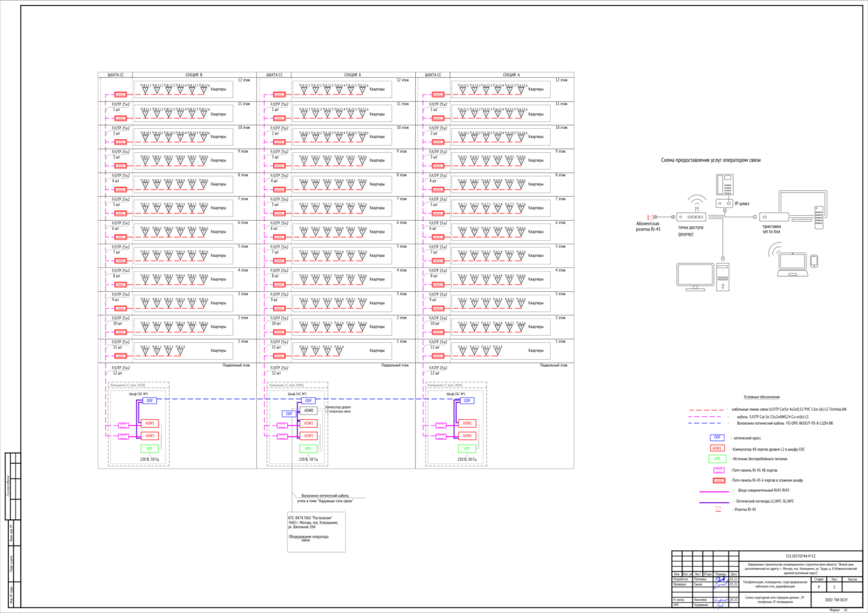The image size is (868, 613).
Task: Select the TV remote control icon
Action: coord(819,217)
